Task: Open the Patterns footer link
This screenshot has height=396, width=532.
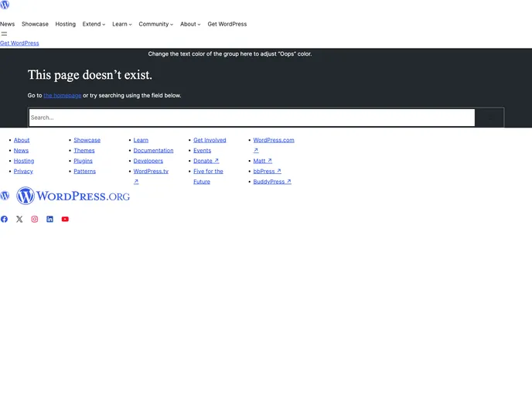Action: click(85, 172)
